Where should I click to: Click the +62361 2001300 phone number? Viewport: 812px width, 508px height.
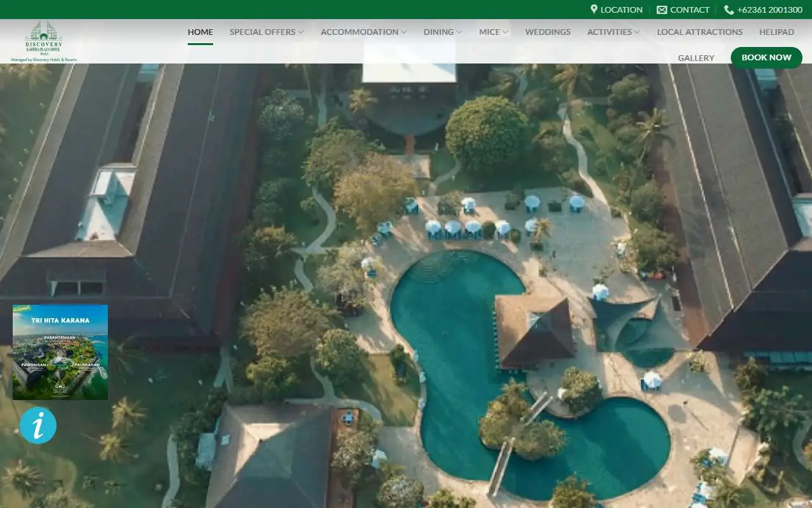[769, 10]
